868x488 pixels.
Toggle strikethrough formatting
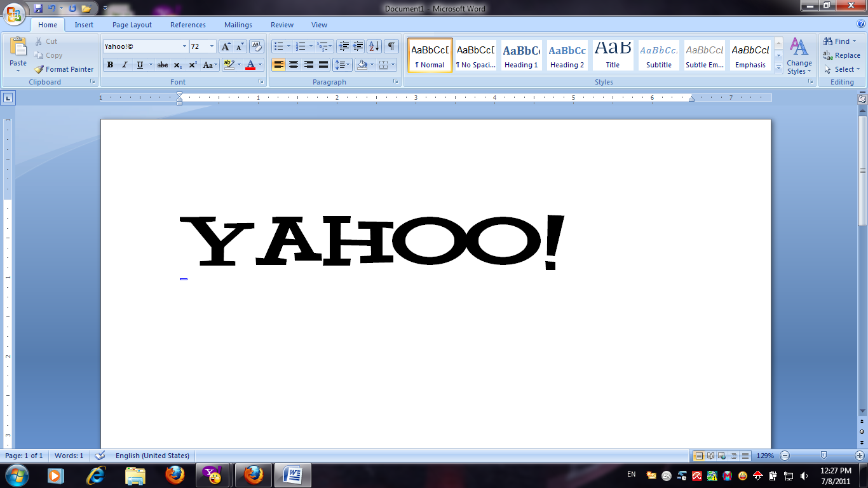163,65
